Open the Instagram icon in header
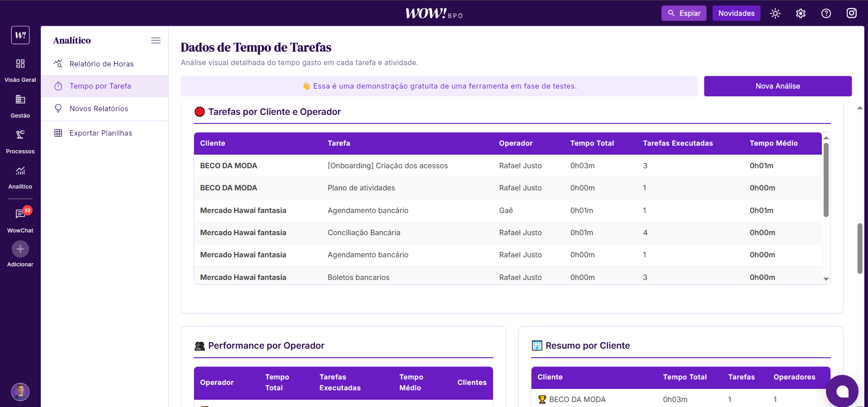The height and width of the screenshot is (407, 868). (851, 13)
